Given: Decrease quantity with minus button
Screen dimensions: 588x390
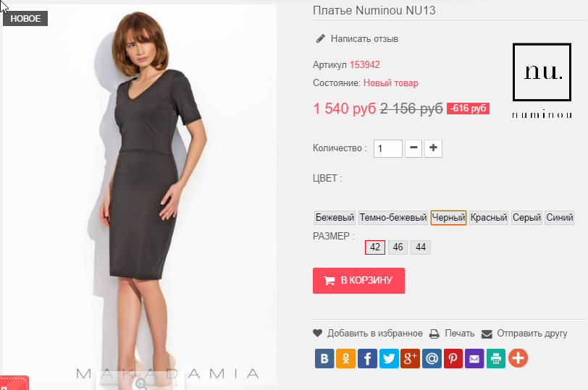Looking at the screenshot, I should pos(413,148).
